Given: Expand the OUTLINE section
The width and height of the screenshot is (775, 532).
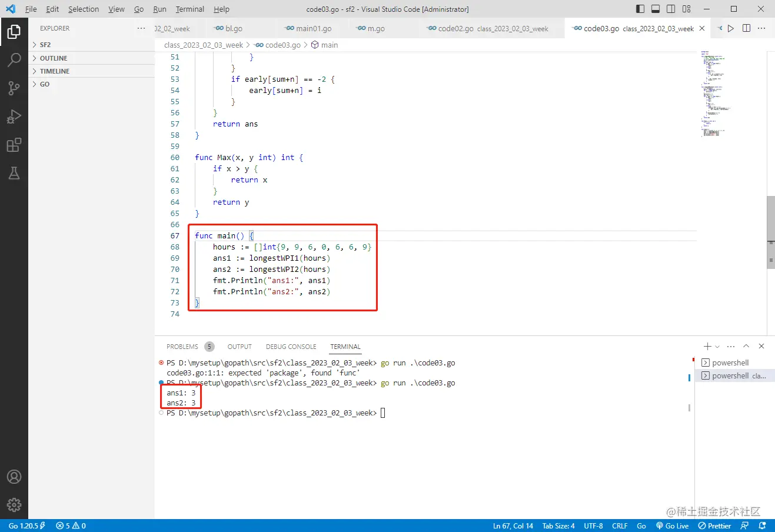Looking at the screenshot, I should coord(91,58).
